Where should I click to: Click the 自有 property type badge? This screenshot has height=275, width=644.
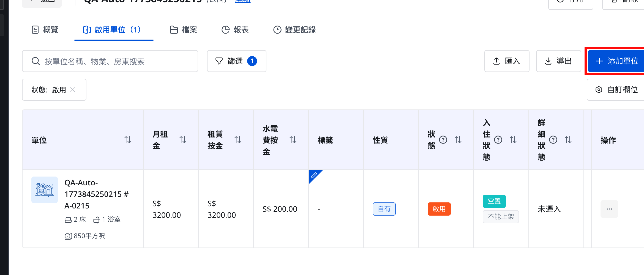coord(384,209)
